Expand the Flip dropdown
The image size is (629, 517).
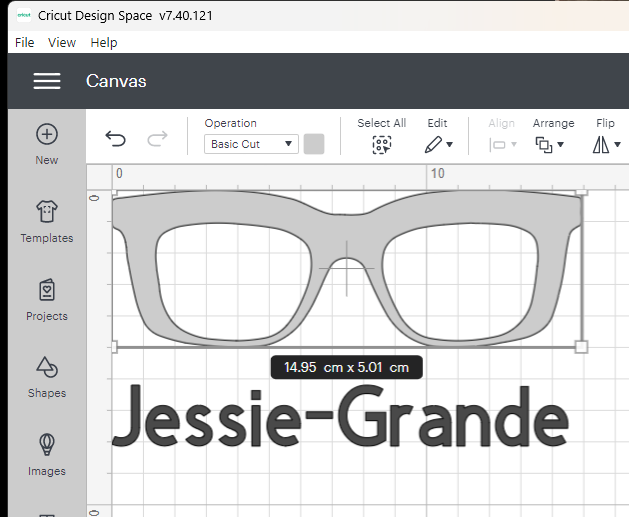pos(606,145)
